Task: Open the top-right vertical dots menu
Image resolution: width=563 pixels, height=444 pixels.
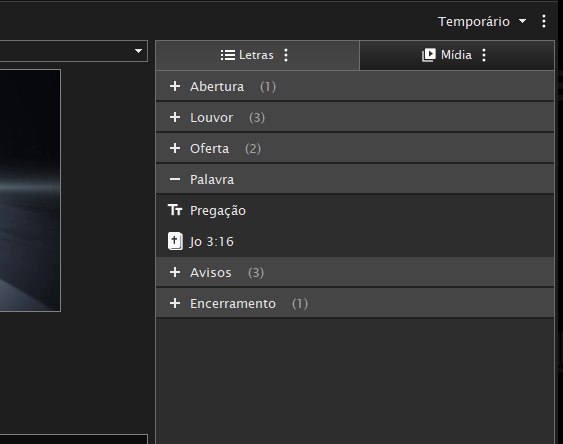Action: point(544,21)
